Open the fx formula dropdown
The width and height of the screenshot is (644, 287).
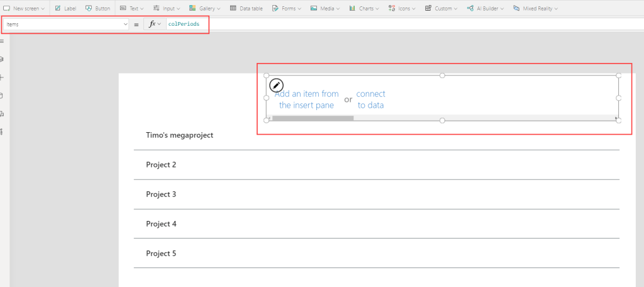(x=154, y=24)
